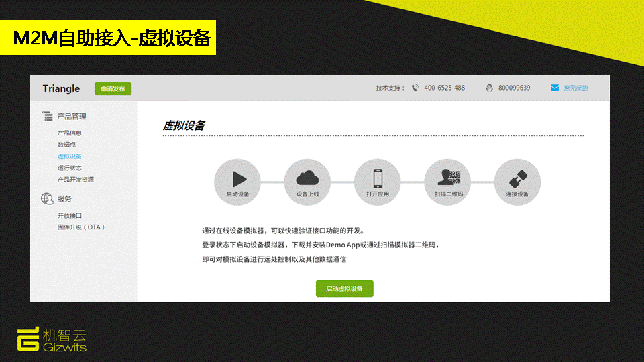The image size is (644, 362).
Task: Go to 运行状态 in the sidebar
Action: point(70,168)
